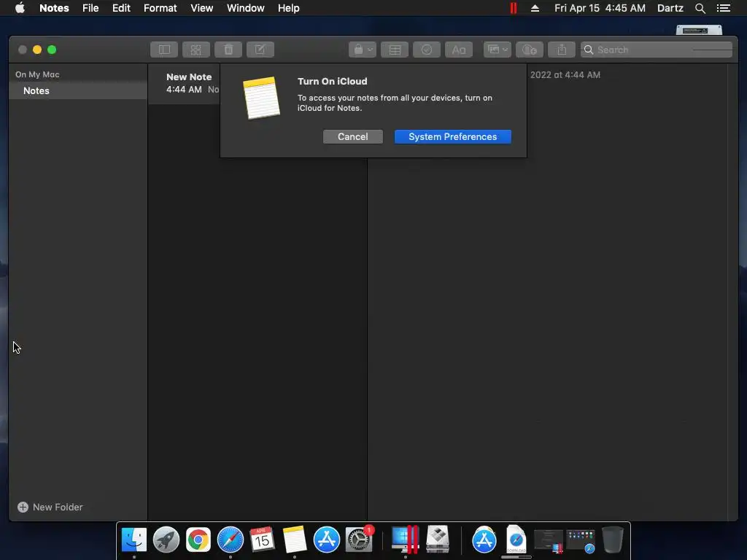Viewport: 747px width, 560px height.
Task: Click the Search field in Notes
Action: tap(656, 50)
